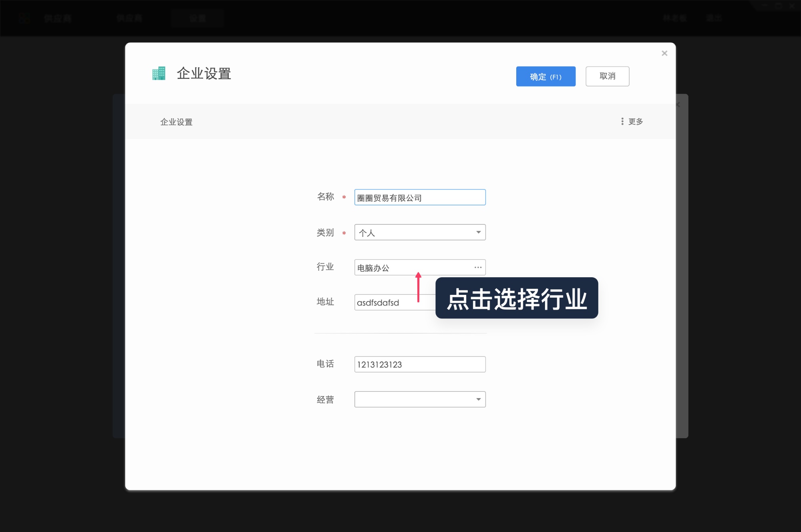Close the dialog with the X icon
The width and height of the screenshot is (801, 532).
(664, 53)
